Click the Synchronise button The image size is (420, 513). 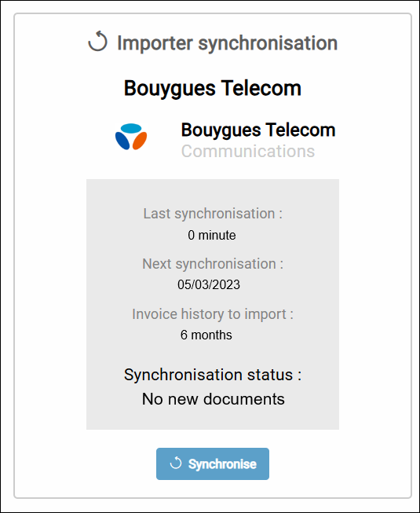[213, 464]
